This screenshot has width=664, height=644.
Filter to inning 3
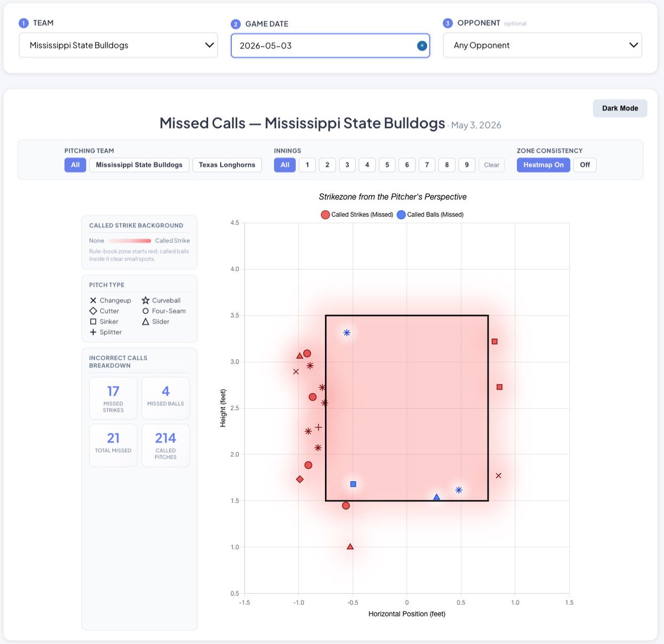click(347, 165)
